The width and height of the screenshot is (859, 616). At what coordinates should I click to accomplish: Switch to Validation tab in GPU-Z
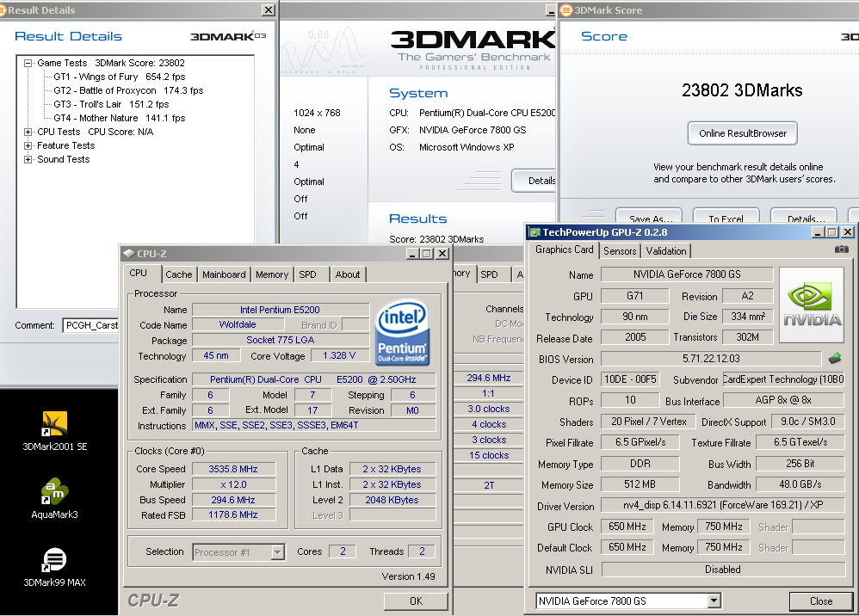pos(665,250)
